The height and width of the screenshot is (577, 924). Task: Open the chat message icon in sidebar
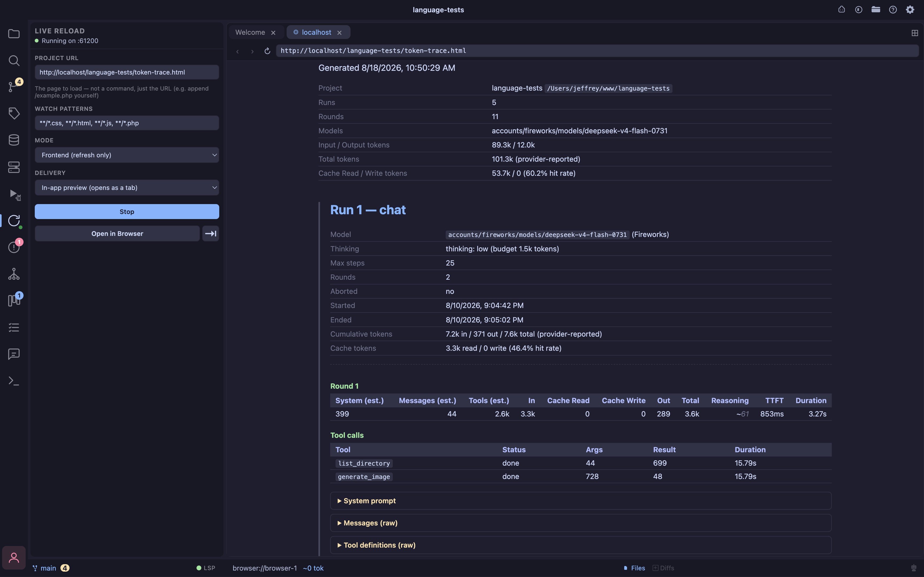point(14,354)
